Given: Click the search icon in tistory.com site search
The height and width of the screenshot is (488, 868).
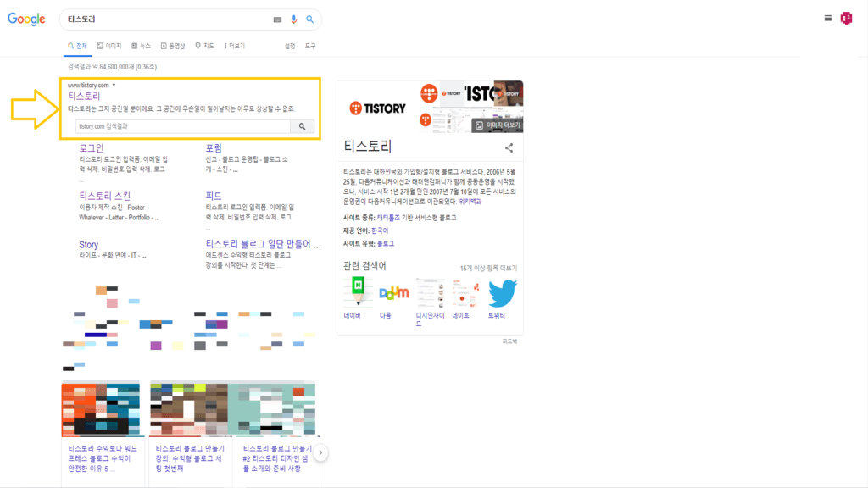Looking at the screenshot, I should pos(303,126).
